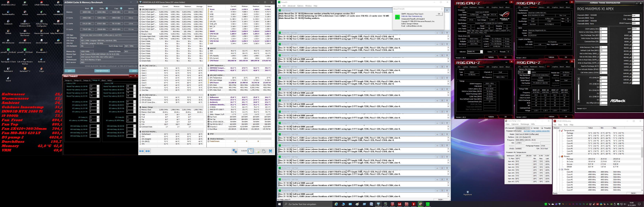The image size is (644, 207).
Task: Click the Write info icon in AIDA64
Action: coord(107,8)
